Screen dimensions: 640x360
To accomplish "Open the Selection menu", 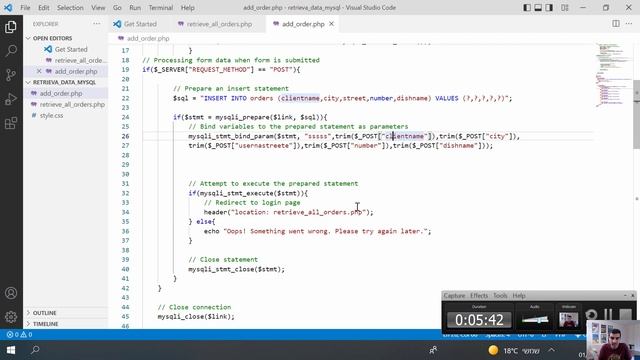I will [70, 7].
